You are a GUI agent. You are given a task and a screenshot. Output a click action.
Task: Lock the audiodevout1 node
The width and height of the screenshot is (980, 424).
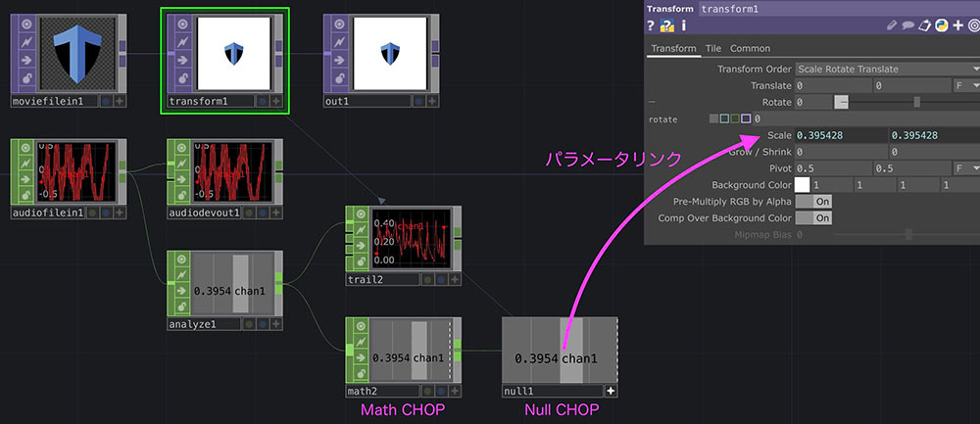tap(182, 195)
